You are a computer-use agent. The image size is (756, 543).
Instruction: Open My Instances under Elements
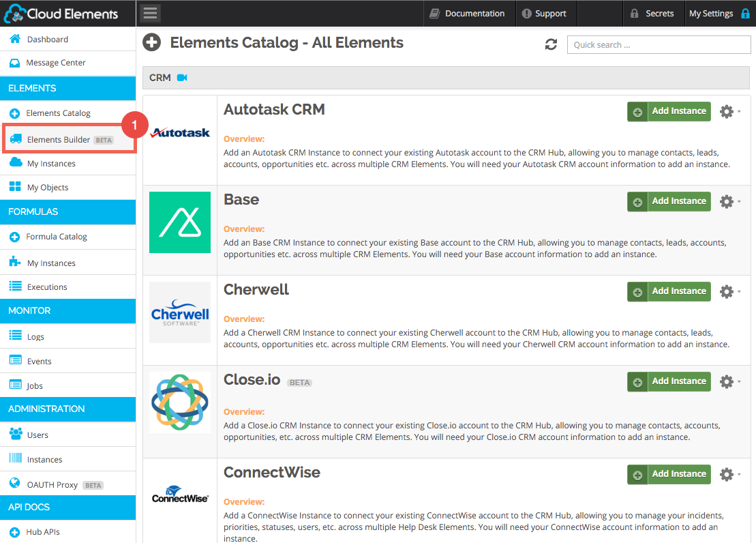pyautogui.click(x=68, y=164)
